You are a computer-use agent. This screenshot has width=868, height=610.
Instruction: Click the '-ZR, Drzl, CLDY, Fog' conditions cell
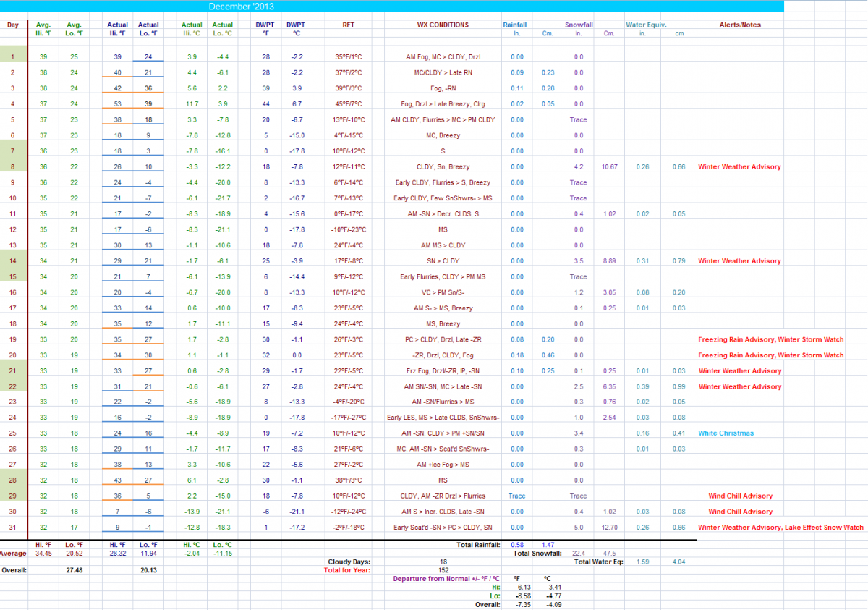click(x=443, y=355)
